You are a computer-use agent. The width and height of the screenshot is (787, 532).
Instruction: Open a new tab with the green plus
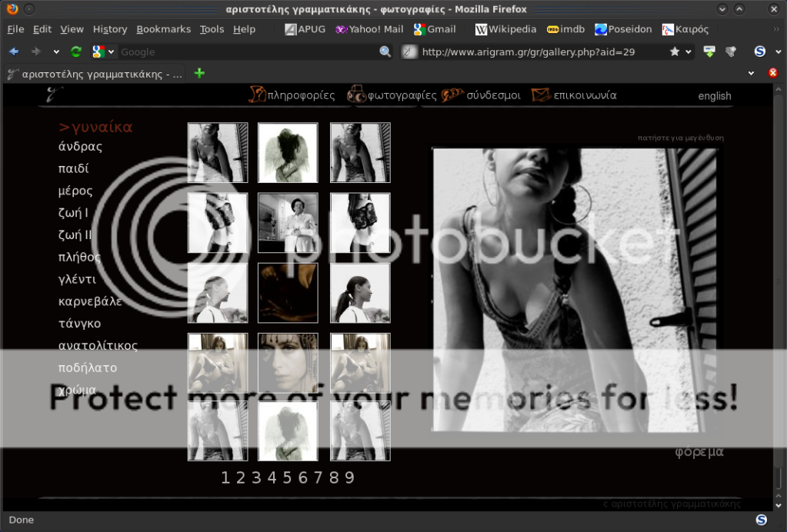pyautogui.click(x=200, y=73)
